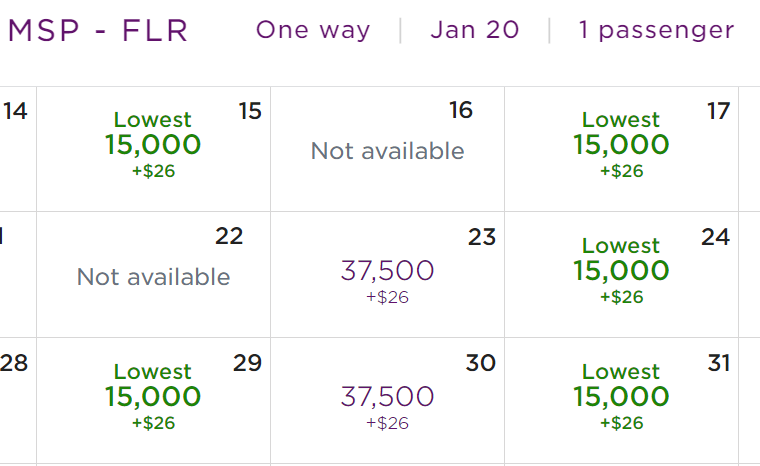The width and height of the screenshot is (760, 466).
Task: Click the +$26 fee on January 15
Action: [x=153, y=171]
